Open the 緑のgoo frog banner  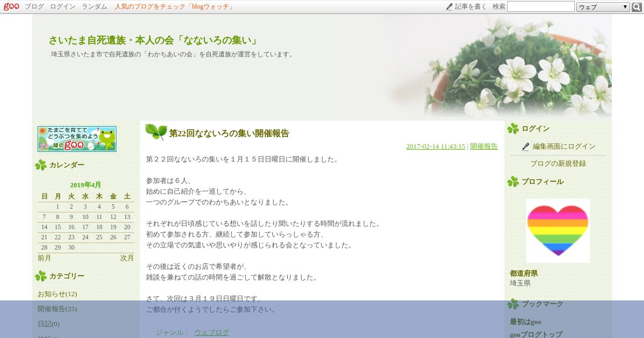click(77, 139)
